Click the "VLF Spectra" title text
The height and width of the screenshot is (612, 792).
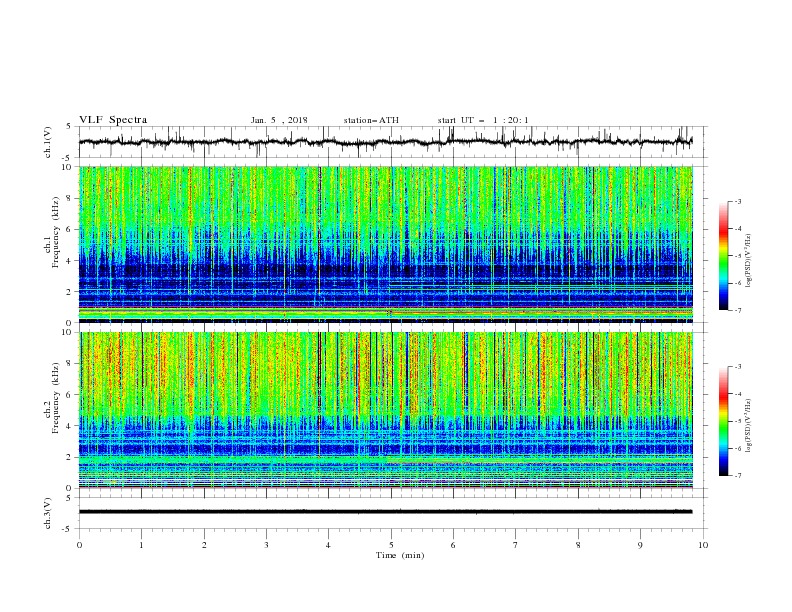(113, 120)
